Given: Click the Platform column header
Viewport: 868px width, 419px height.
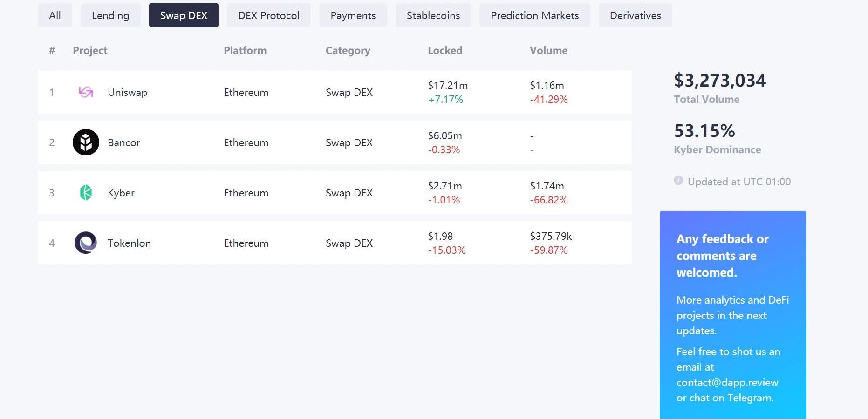Looking at the screenshot, I should click(x=245, y=50).
